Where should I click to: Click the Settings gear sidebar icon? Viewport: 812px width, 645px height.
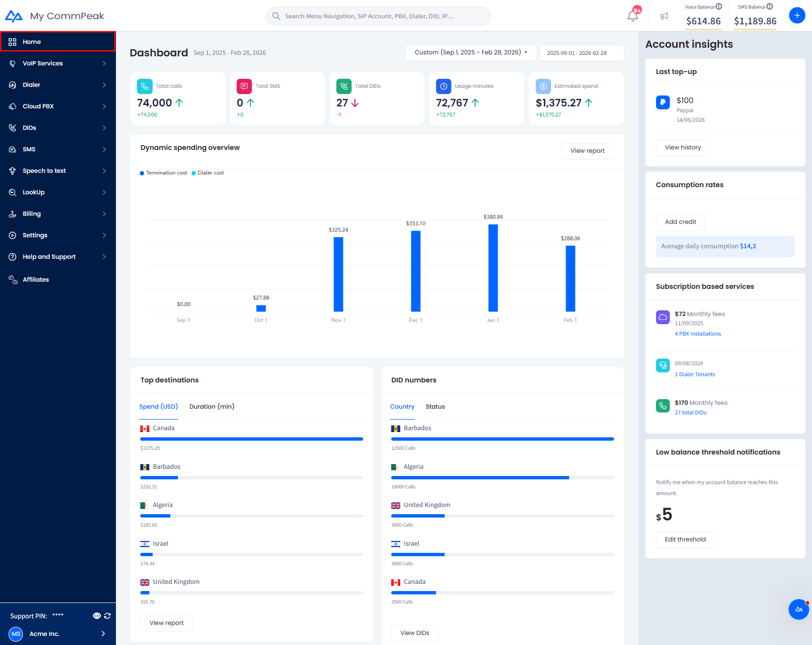(13, 235)
